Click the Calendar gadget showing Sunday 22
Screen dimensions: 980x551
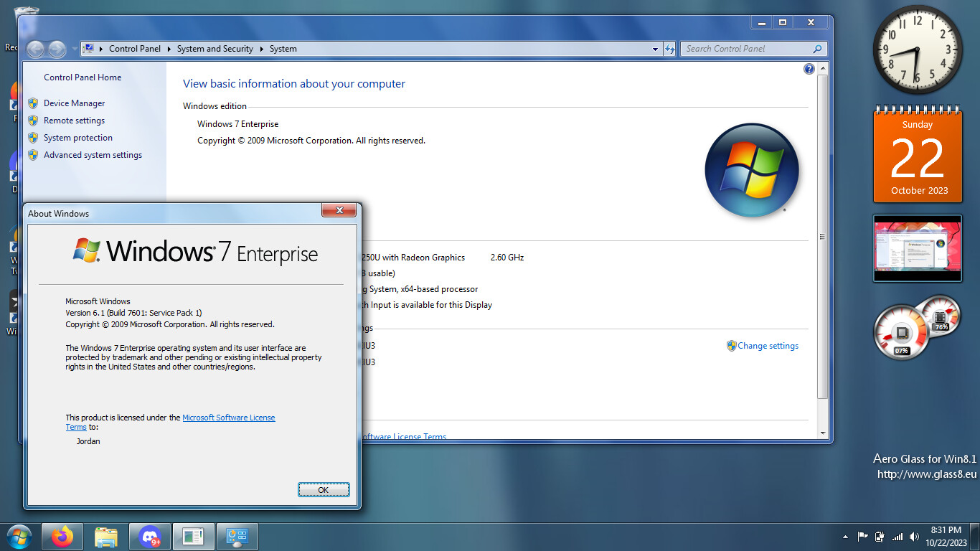(918, 154)
